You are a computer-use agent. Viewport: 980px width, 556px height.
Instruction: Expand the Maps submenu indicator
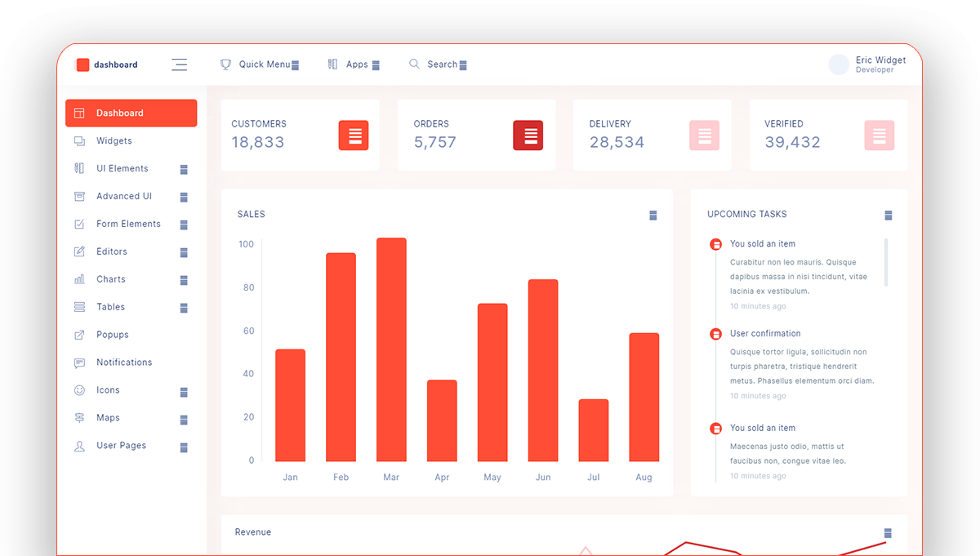pos(184,420)
